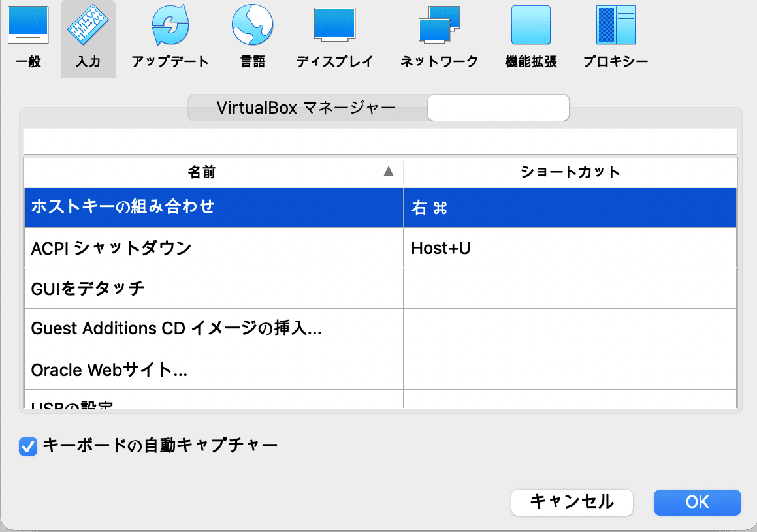This screenshot has width=757, height=532.
Task: Toggle キーボードの自動キャプチャー checkbox
Action: pos(28,446)
